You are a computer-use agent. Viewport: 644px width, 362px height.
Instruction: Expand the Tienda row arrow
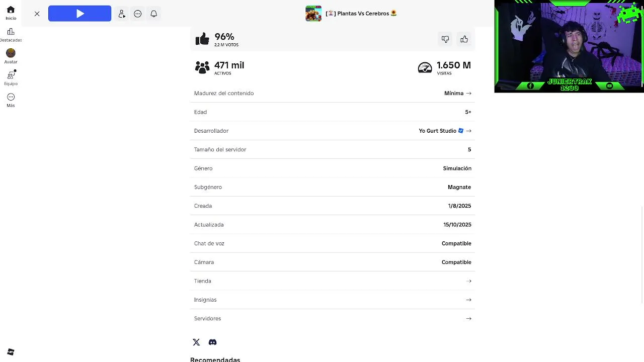click(x=468, y=281)
